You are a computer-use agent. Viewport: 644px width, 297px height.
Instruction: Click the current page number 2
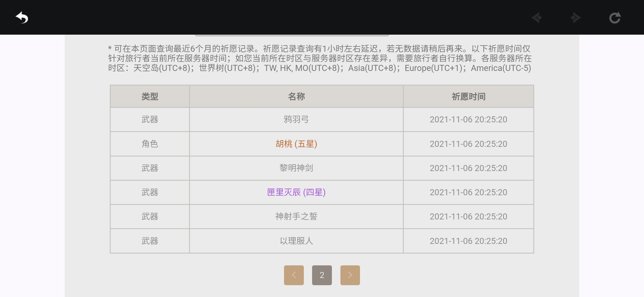click(322, 275)
